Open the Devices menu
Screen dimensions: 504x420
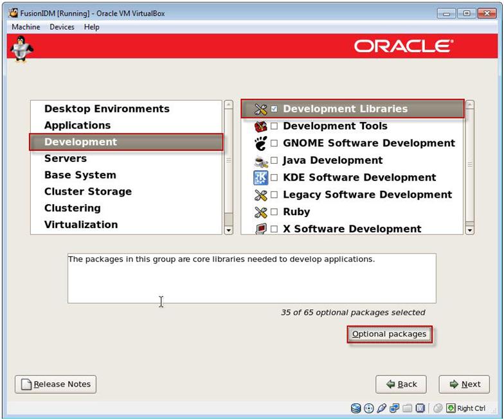(62, 27)
